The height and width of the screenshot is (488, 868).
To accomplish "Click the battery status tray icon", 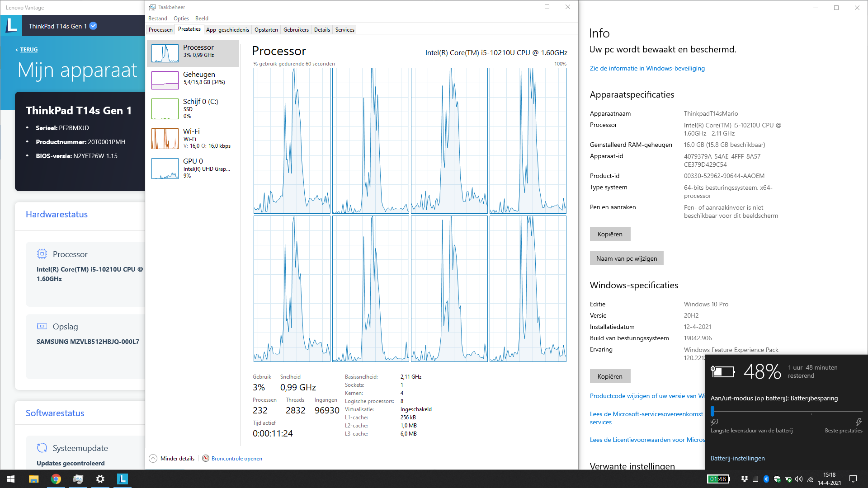I will (x=788, y=479).
